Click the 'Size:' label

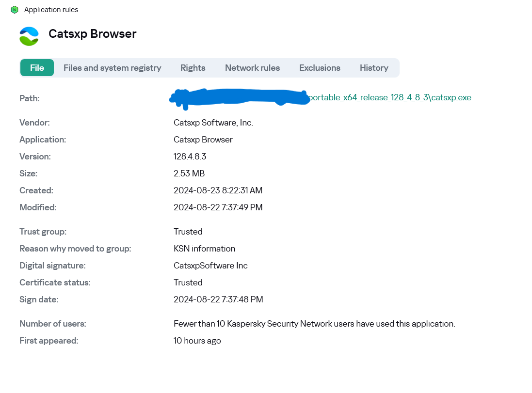[29, 173]
